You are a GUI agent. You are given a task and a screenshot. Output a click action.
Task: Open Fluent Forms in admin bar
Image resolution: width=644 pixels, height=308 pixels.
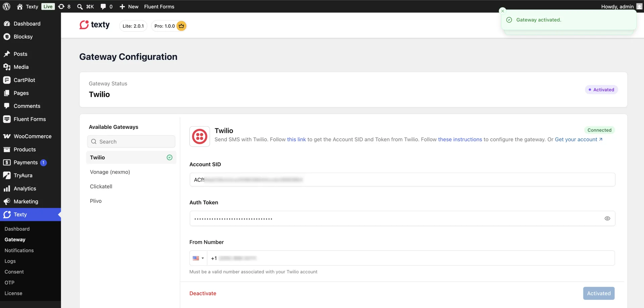[x=159, y=6]
